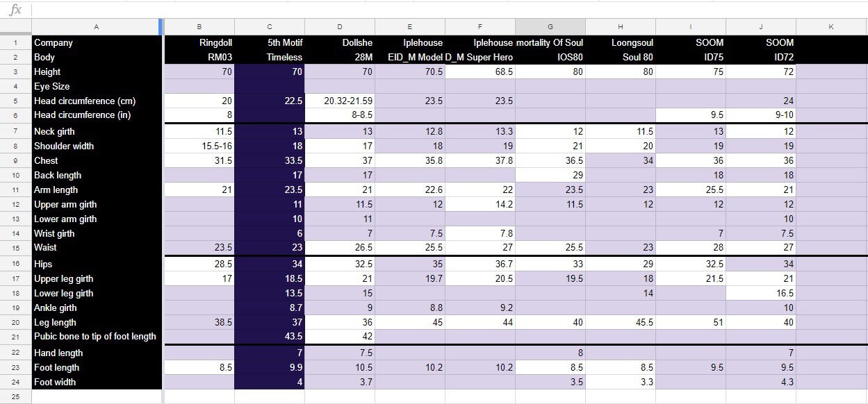Click the "Neck girth" row label
This screenshot has width=868, height=404.
97,131
